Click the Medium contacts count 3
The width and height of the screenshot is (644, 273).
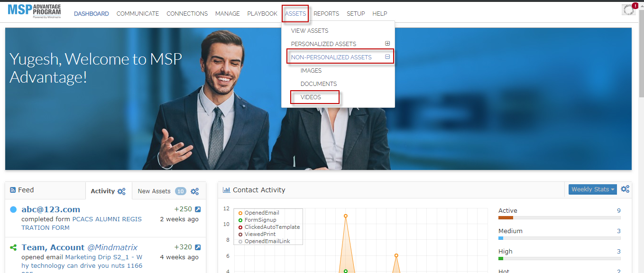pyautogui.click(x=618, y=231)
